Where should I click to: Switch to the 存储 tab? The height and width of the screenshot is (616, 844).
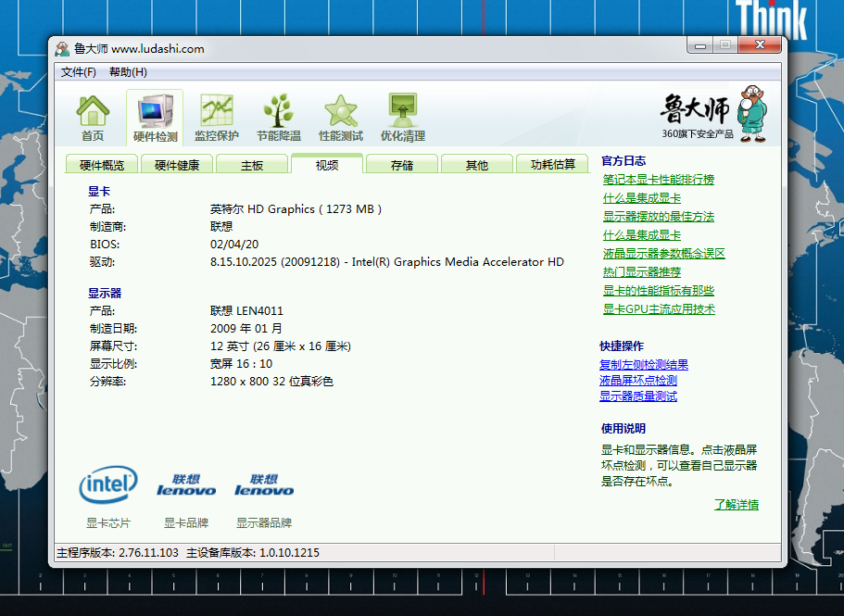(402, 165)
